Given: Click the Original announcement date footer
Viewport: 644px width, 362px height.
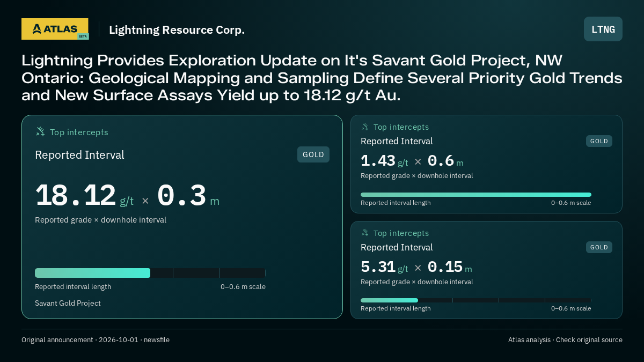Looking at the screenshot, I should [x=96, y=339].
